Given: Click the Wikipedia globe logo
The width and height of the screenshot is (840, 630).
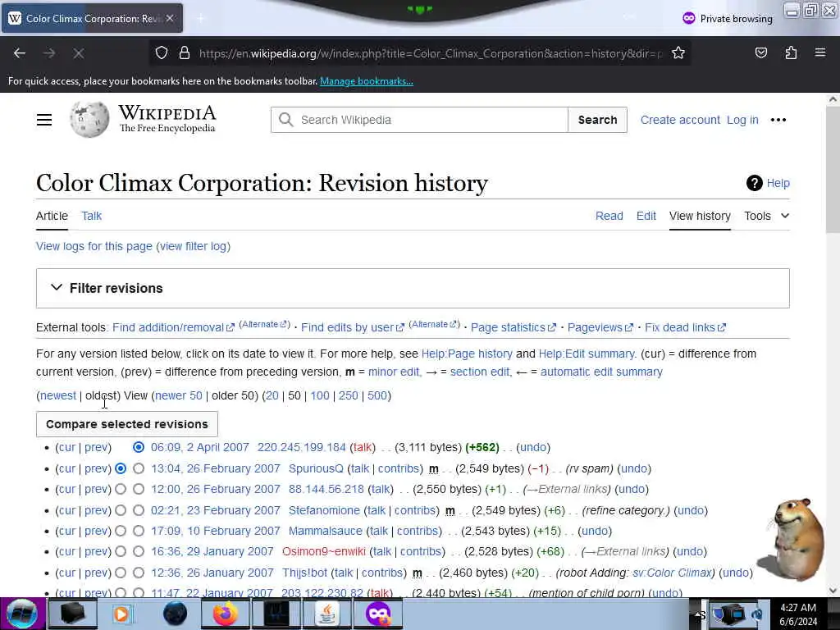Looking at the screenshot, I should pos(89,120).
